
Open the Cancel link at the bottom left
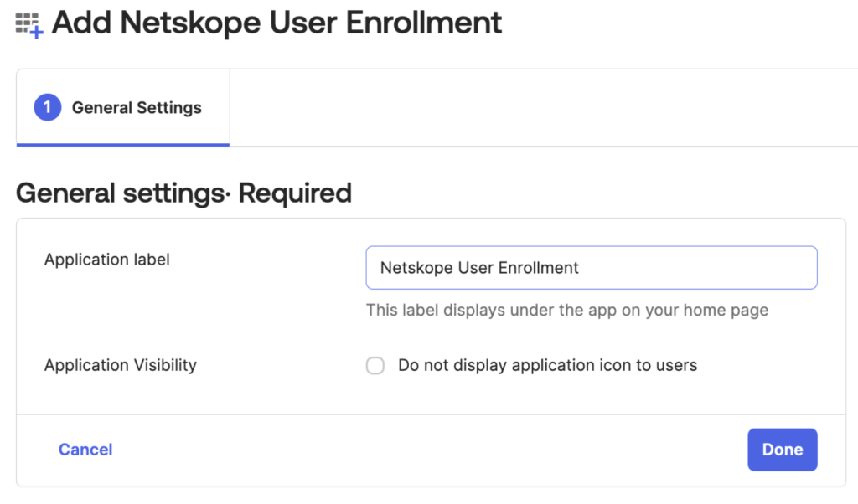pyautogui.click(x=85, y=450)
